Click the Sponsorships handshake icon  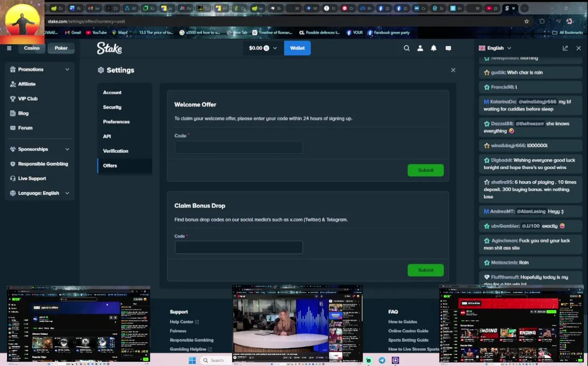point(13,149)
